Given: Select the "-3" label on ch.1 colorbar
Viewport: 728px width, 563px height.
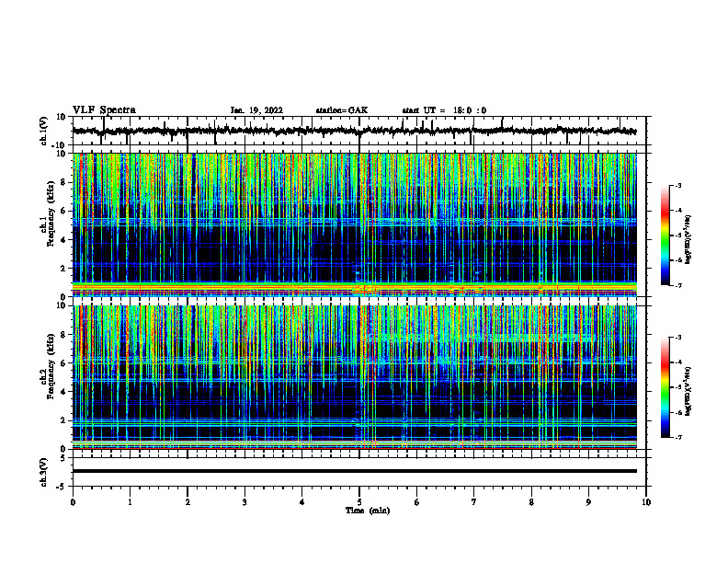Looking at the screenshot, I should pos(677,185).
